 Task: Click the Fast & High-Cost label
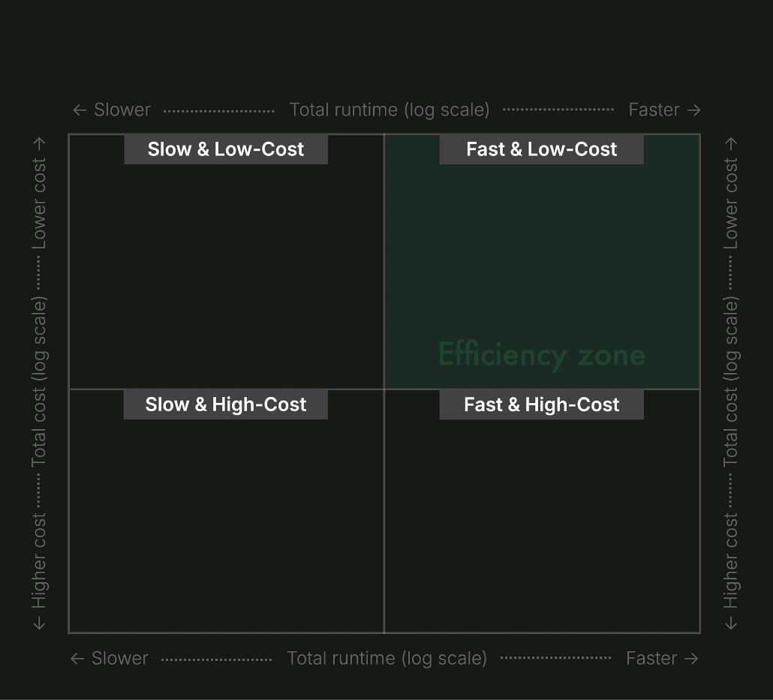542,404
